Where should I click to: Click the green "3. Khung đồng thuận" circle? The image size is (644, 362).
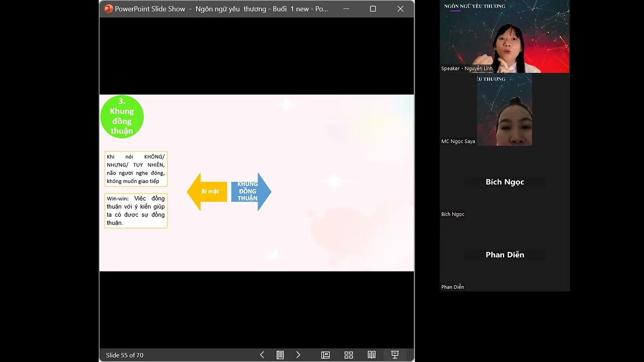pyautogui.click(x=122, y=117)
